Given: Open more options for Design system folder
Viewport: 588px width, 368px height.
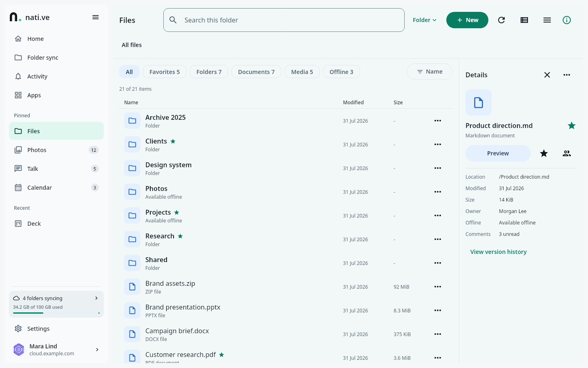Looking at the screenshot, I should click(438, 168).
